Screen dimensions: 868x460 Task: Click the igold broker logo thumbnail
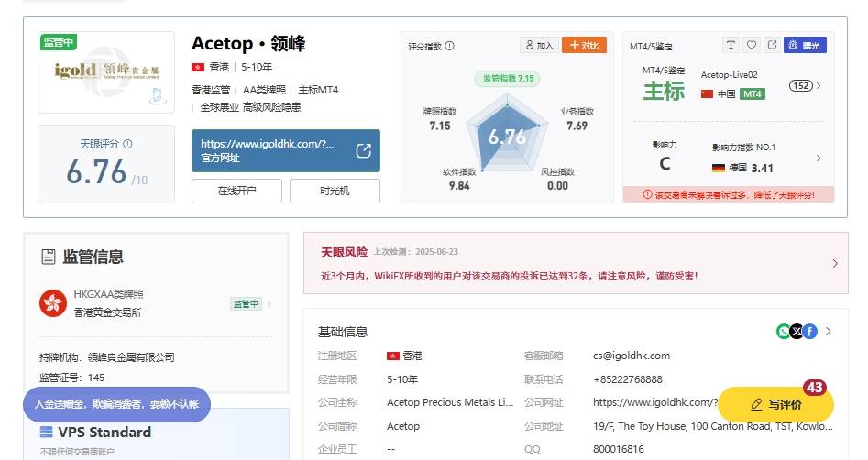click(106, 72)
